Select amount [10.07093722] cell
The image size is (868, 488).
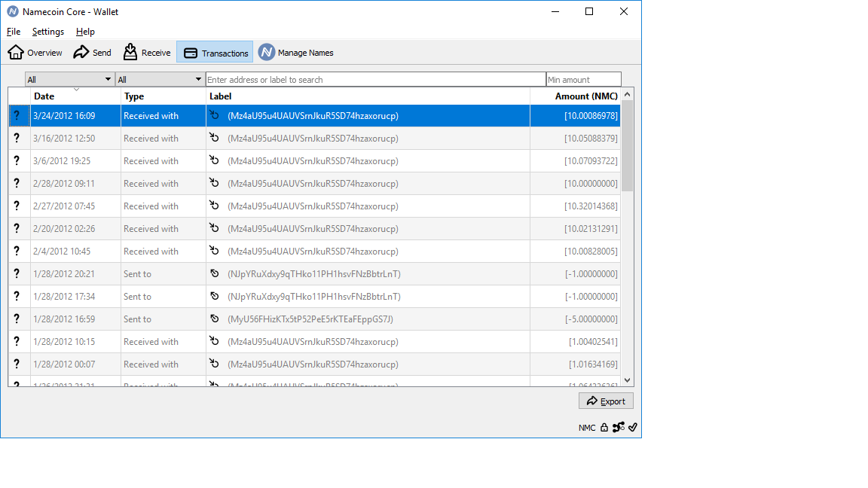click(575, 161)
